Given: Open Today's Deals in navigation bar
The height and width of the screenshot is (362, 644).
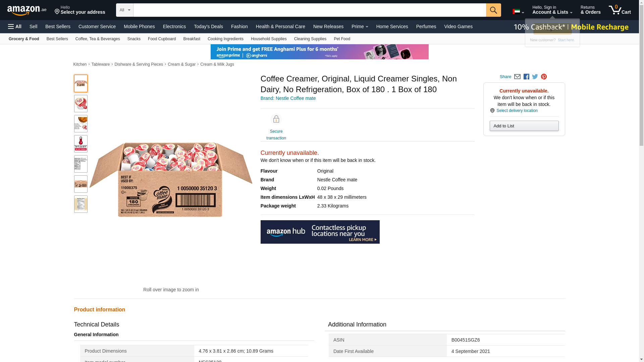Looking at the screenshot, I should click(208, 26).
